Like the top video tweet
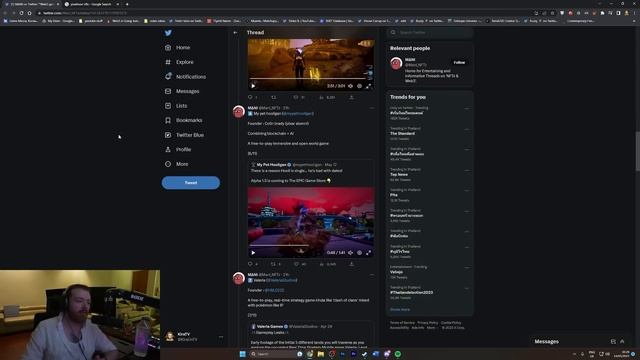 [x=296, y=97]
